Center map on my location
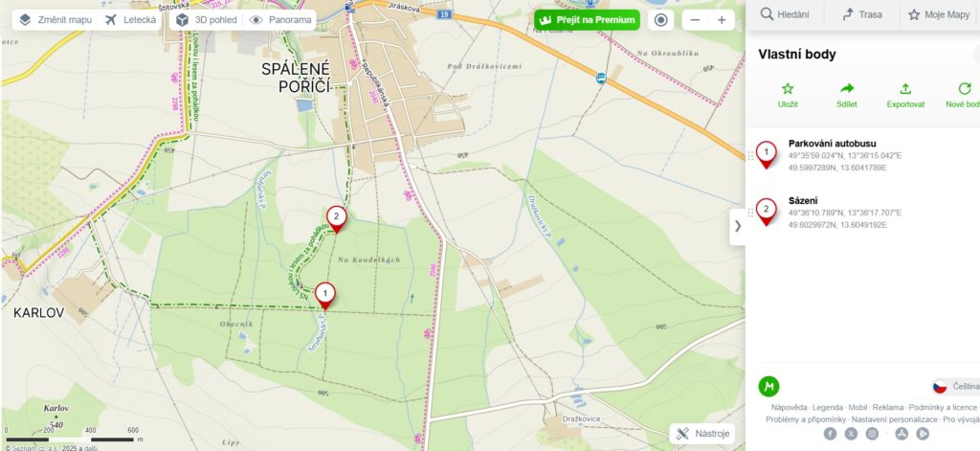This screenshot has height=451, width=980. click(x=661, y=20)
